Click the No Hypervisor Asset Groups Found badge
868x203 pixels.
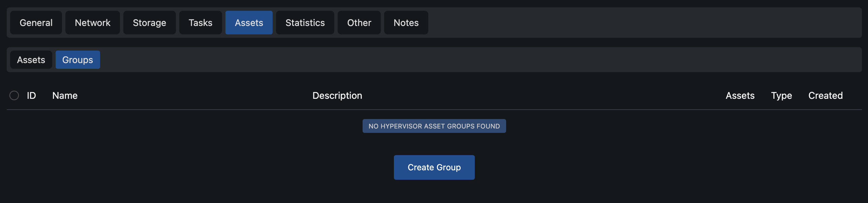pos(434,126)
